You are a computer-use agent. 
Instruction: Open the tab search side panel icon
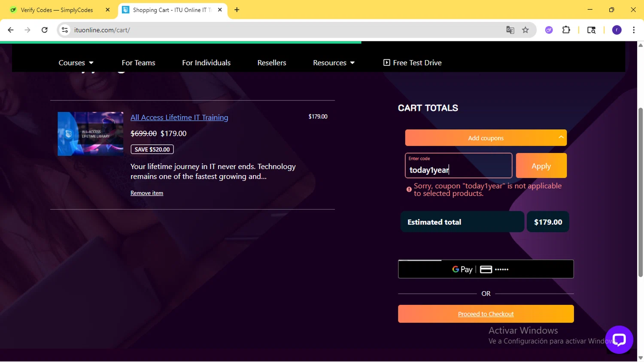click(591, 30)
